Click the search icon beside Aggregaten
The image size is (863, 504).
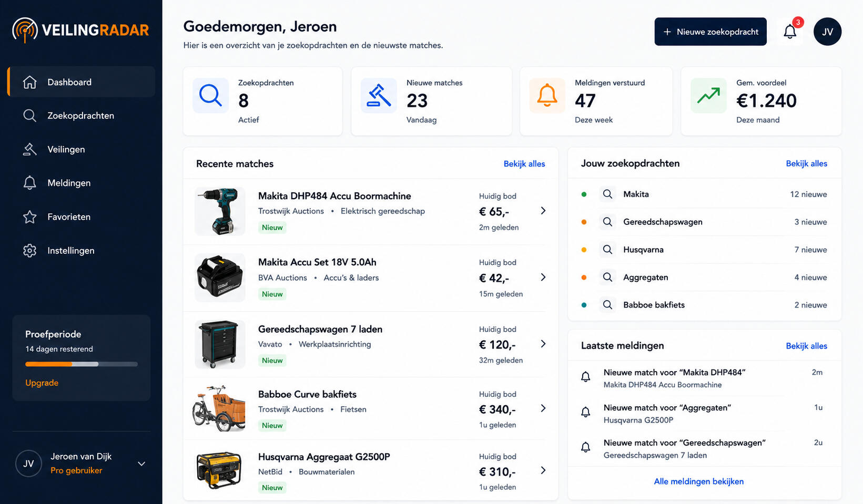pyautogui.click(x=607, y=277)
